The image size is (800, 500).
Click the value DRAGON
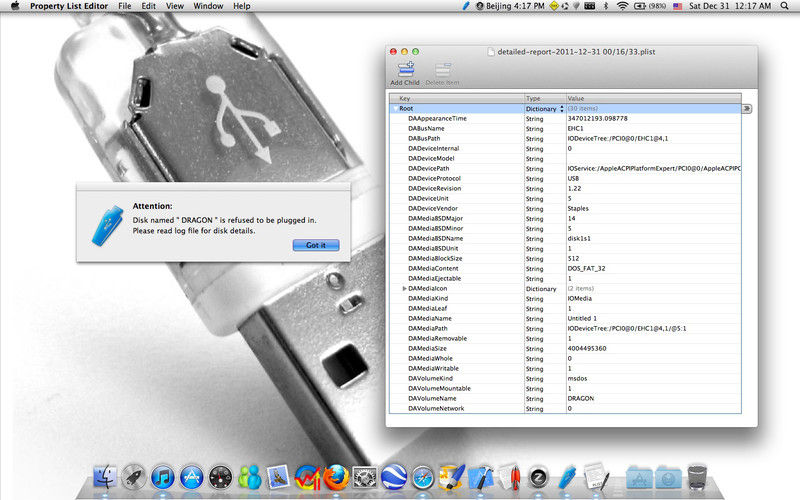pyautogui.click(x=581, y=398)
